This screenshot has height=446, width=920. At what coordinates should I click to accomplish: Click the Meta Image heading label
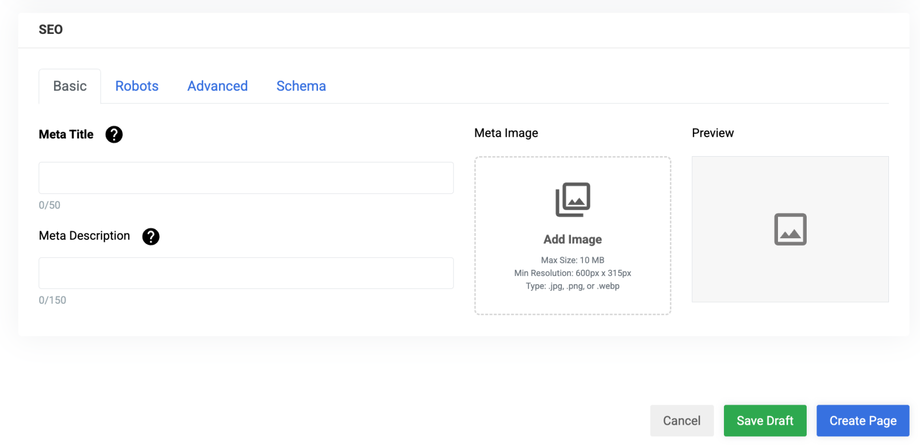[x=506, y=133]
